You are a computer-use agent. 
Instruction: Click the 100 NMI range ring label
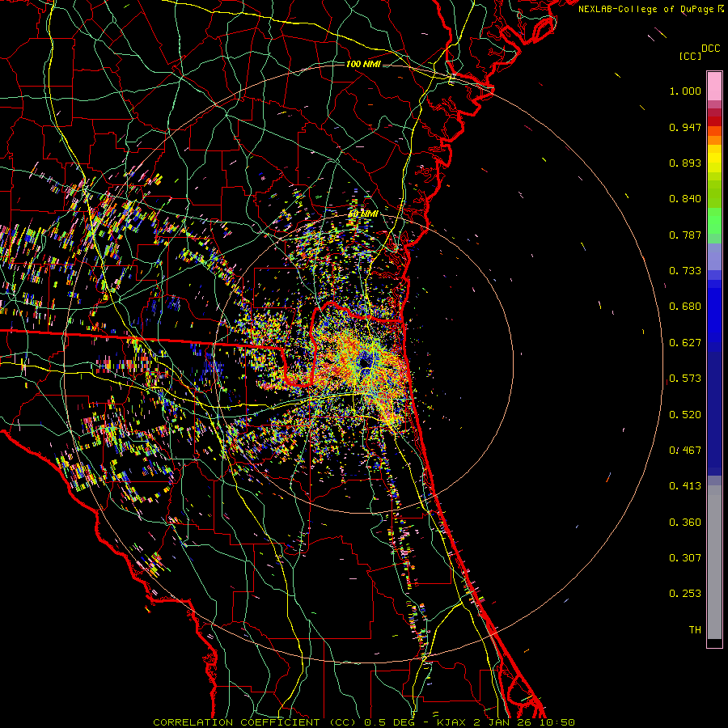point(363,64)
